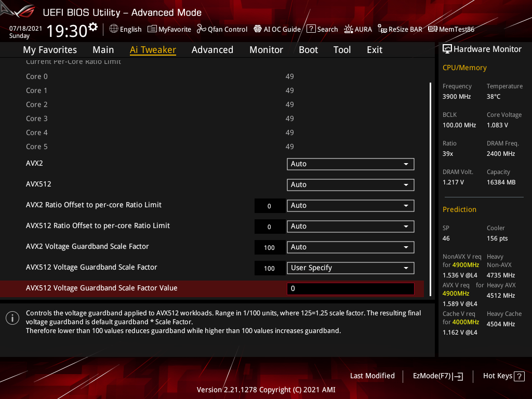Open the Search function
The width and height of the screenshot is (532, 399).
(x=322, y=29)
